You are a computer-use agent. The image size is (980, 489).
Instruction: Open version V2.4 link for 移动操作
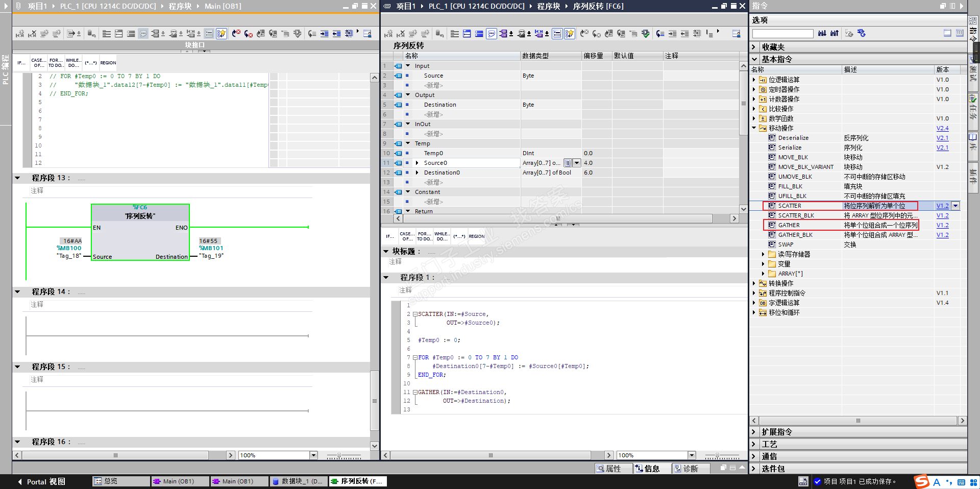942,128
